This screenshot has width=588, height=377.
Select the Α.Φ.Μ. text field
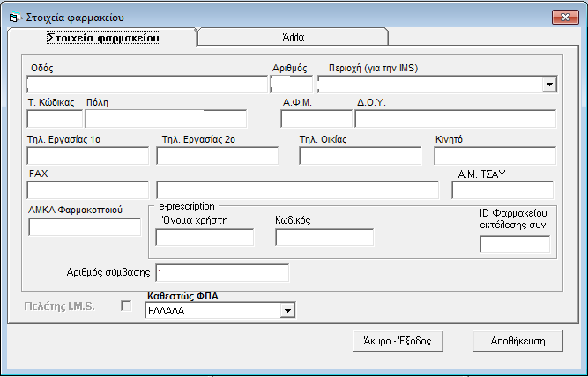coord(316,119)
